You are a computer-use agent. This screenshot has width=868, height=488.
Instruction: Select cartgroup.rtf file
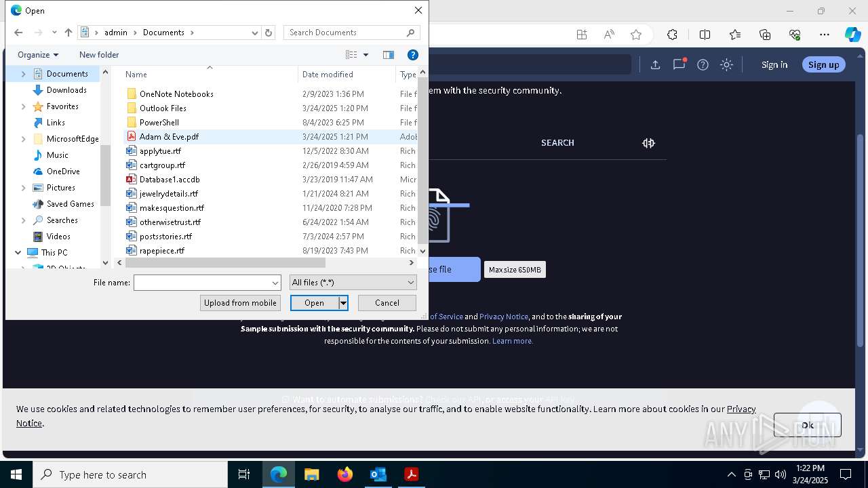pyautogui.click(x=162, y=165)
